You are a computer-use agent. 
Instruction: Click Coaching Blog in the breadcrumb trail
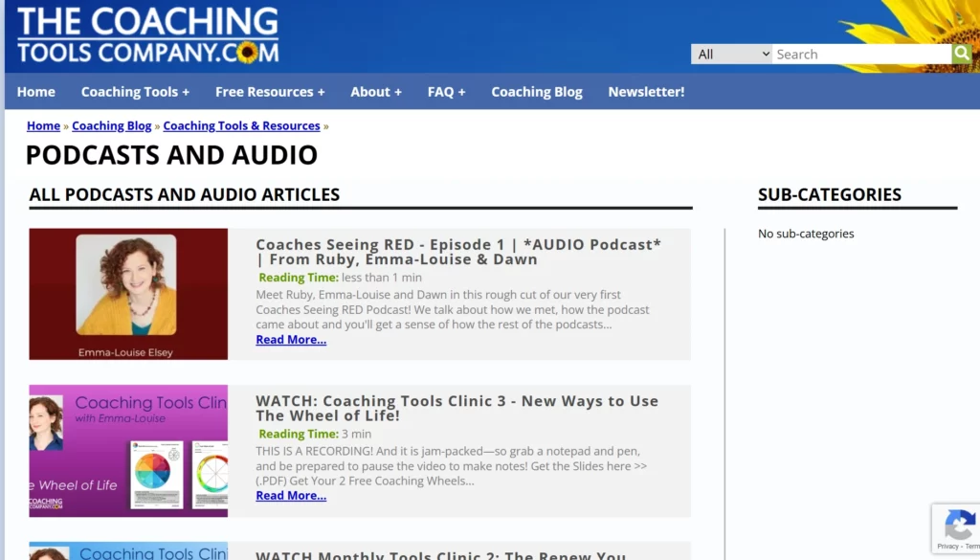tap(111, 125)
